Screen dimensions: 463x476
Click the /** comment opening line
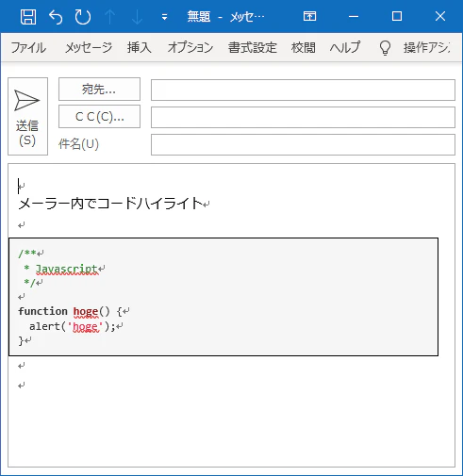pyautogui.click(x=27, y=254)
